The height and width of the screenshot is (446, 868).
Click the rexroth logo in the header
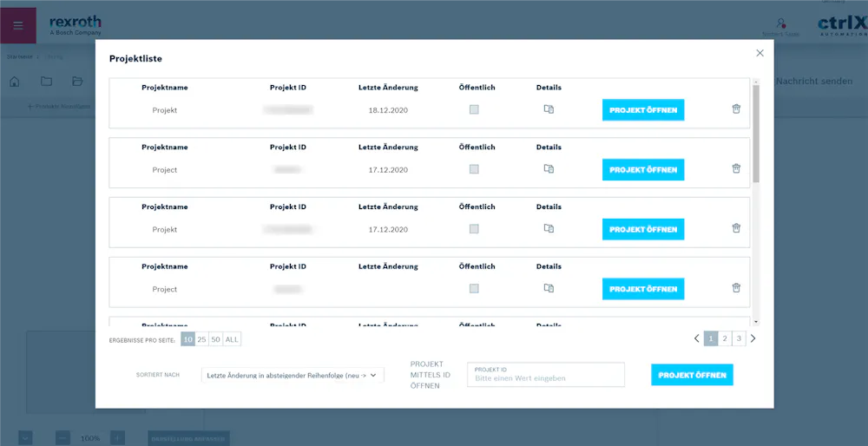click(76, 25)
